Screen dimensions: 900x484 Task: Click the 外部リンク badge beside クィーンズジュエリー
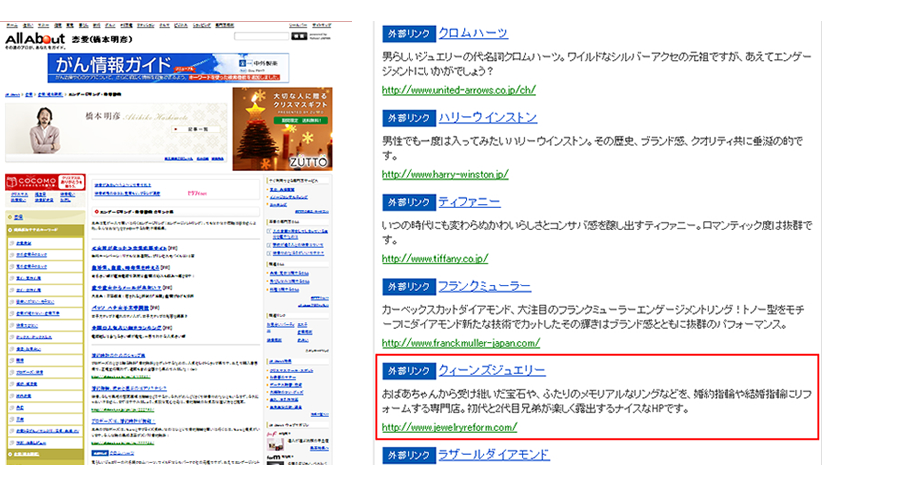pyautogui.click(x=409, y=371)
